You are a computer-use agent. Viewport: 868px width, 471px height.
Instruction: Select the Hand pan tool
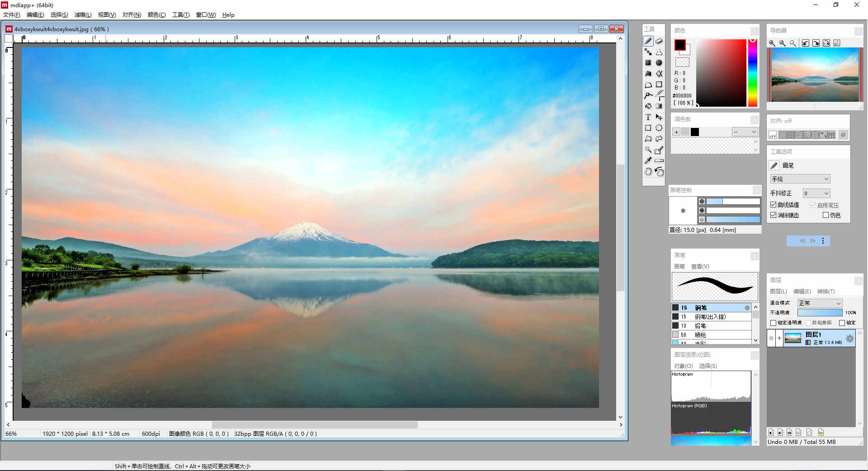tap(648, 172)
